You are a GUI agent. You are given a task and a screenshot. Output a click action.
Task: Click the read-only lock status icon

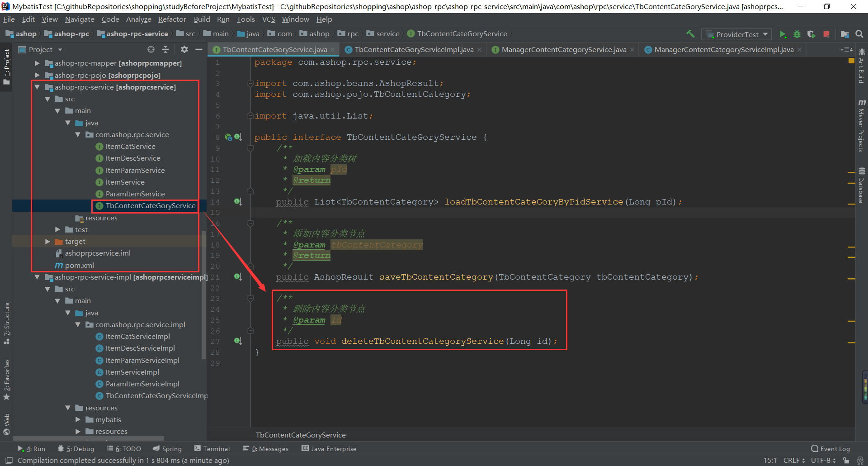[846, 461]
